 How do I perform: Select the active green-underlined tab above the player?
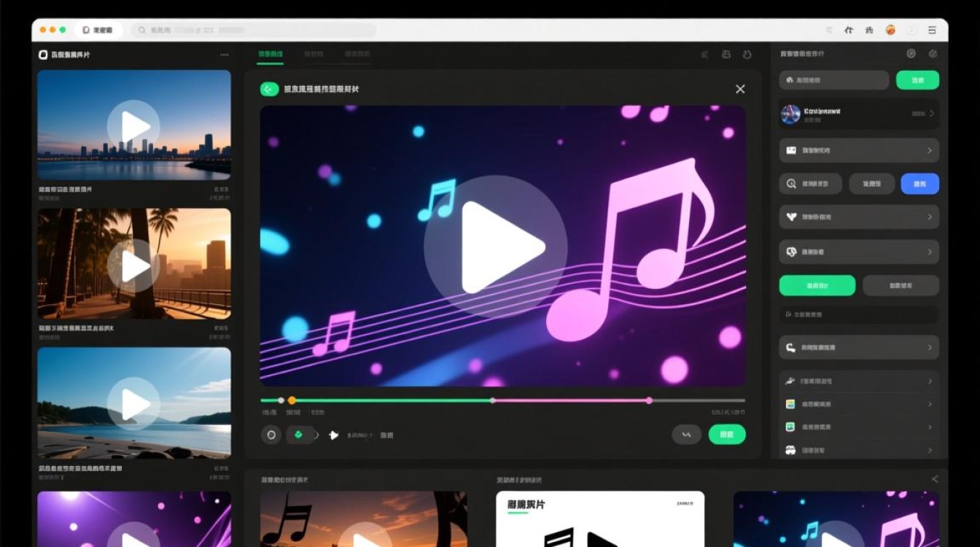point(271,55)
